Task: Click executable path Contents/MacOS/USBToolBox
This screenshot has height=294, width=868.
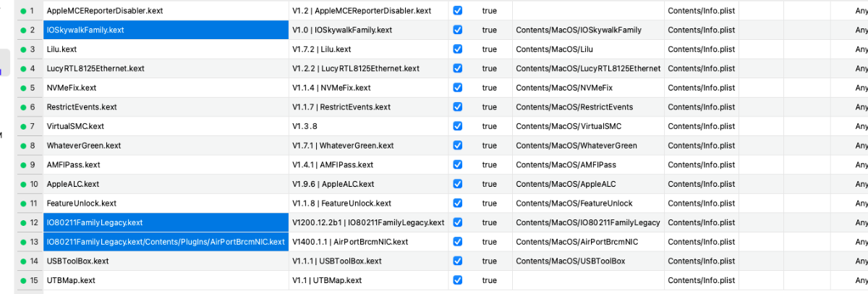Action: pyautogui.click(x=588, y=261)
